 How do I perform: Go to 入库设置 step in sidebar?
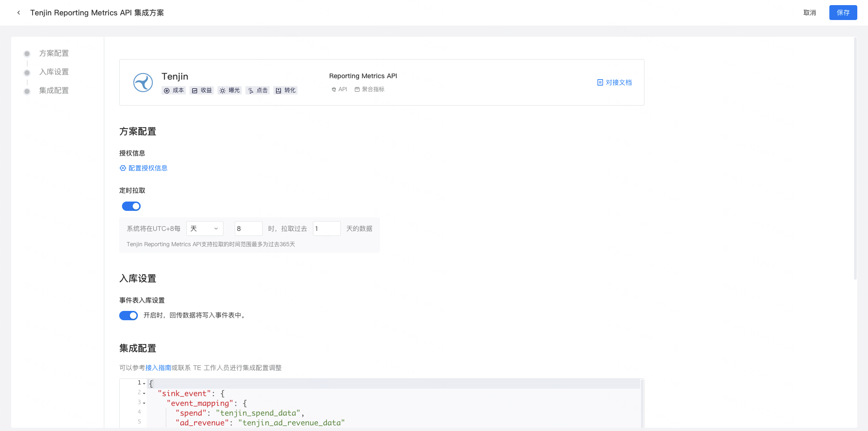click(54, 72)
